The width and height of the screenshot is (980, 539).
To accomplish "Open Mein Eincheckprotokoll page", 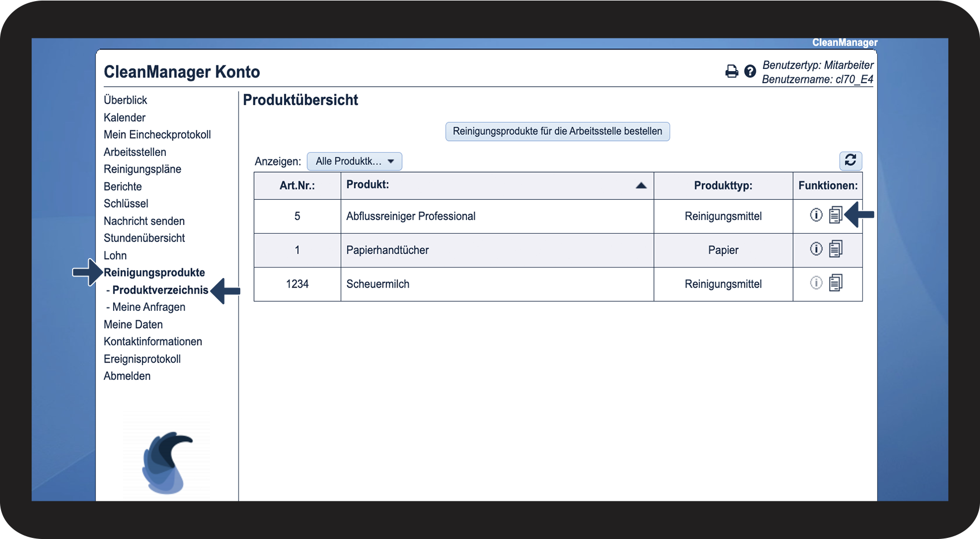I will pyautogui.click(x=157, y=135).
